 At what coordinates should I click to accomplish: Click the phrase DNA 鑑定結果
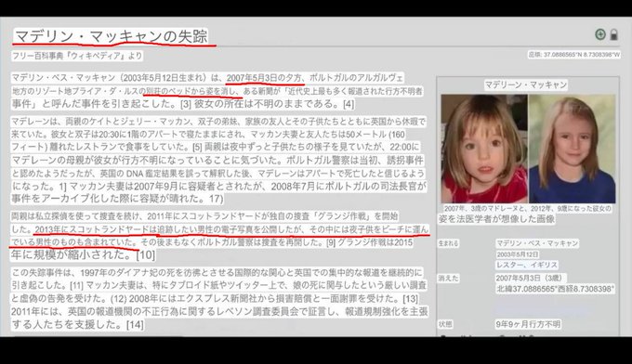[151, 174]
